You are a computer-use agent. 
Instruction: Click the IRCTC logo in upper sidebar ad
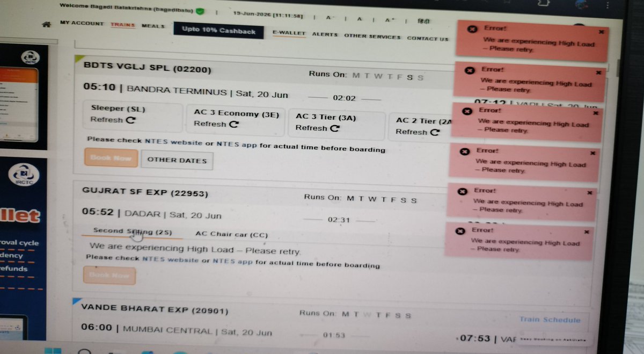30,57
